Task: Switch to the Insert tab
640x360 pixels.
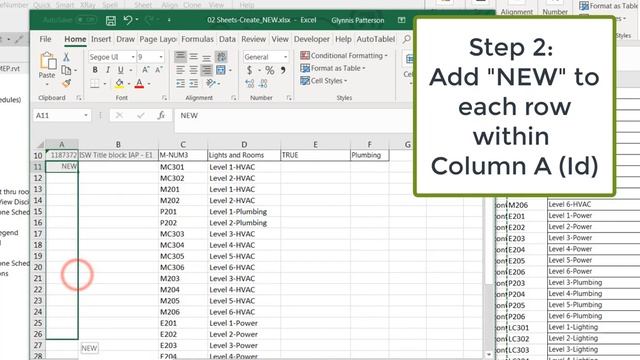Action: point(101,39)
